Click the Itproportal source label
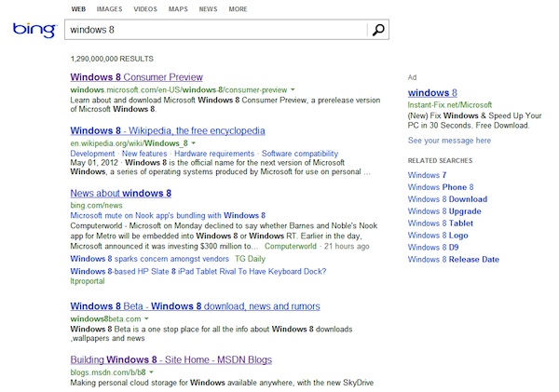559x392 pixels. [x=88, y=281]
